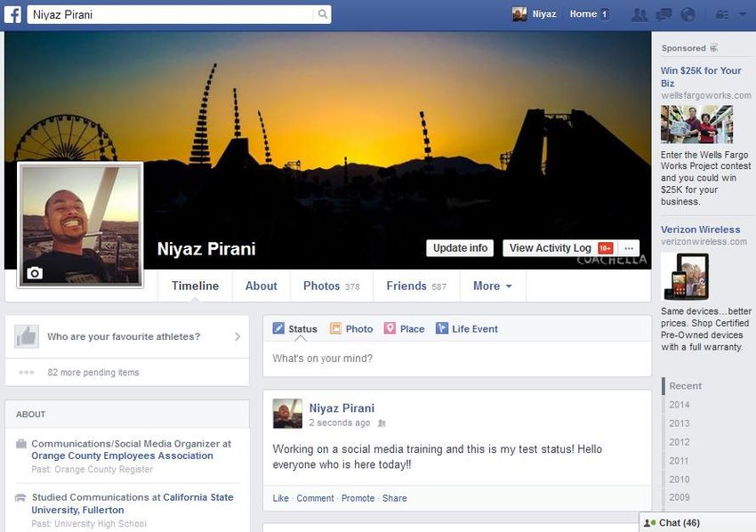Share the test status post
Viewport: 756px width, 532px height.
(394, 498)
